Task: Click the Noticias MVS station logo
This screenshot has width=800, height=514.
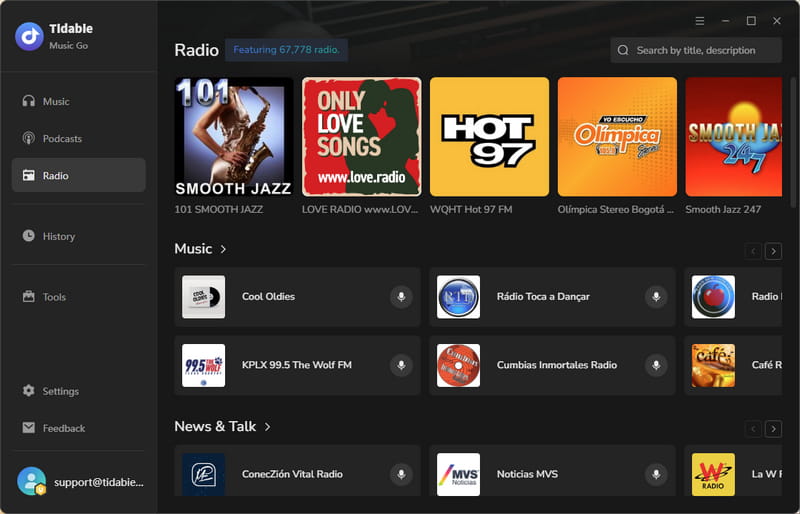Action: coord(458,475)
